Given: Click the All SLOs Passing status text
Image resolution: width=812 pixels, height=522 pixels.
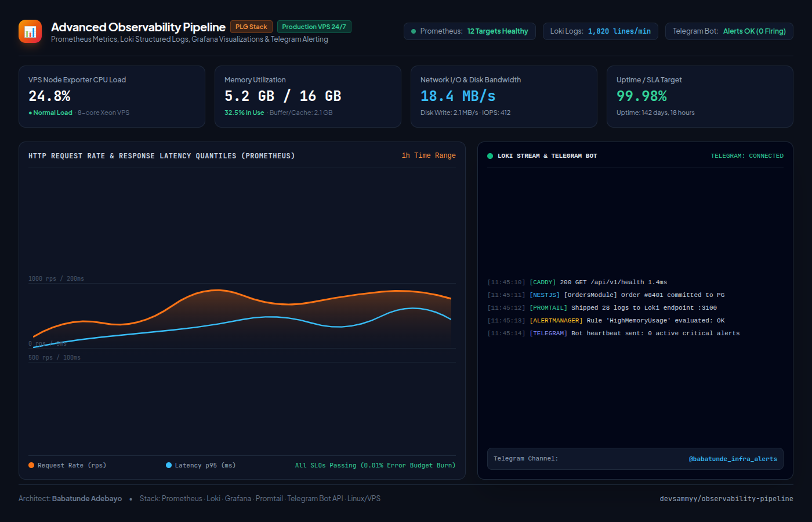Looking at the screenshot, I should [x=375, y=465].
